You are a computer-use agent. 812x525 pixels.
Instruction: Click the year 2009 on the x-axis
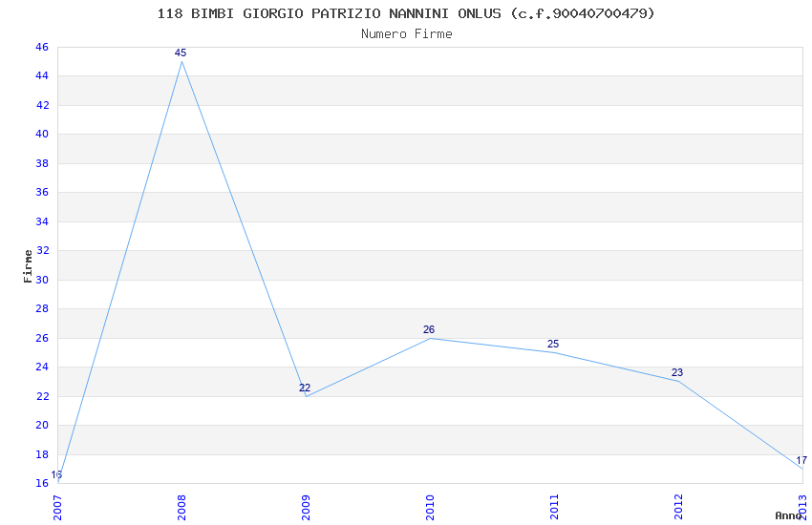click(x=306, y=508)
